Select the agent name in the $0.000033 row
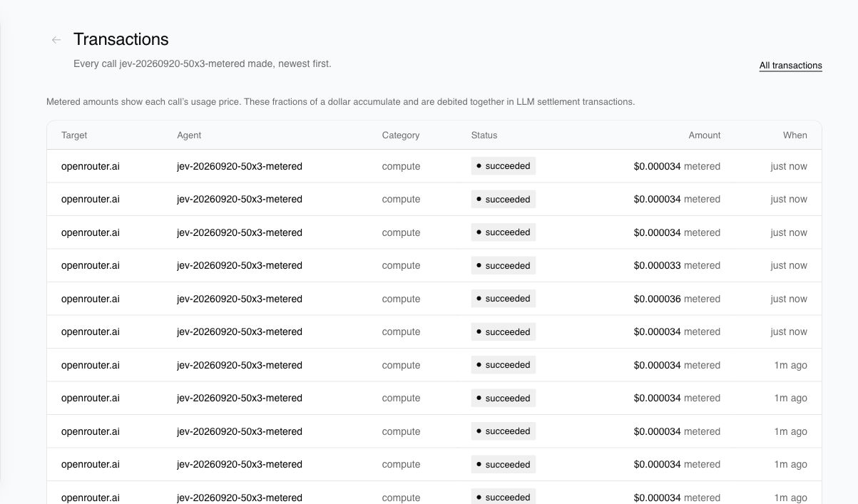The height and width of the screenshot is (504, 858). tap(240, 266)
